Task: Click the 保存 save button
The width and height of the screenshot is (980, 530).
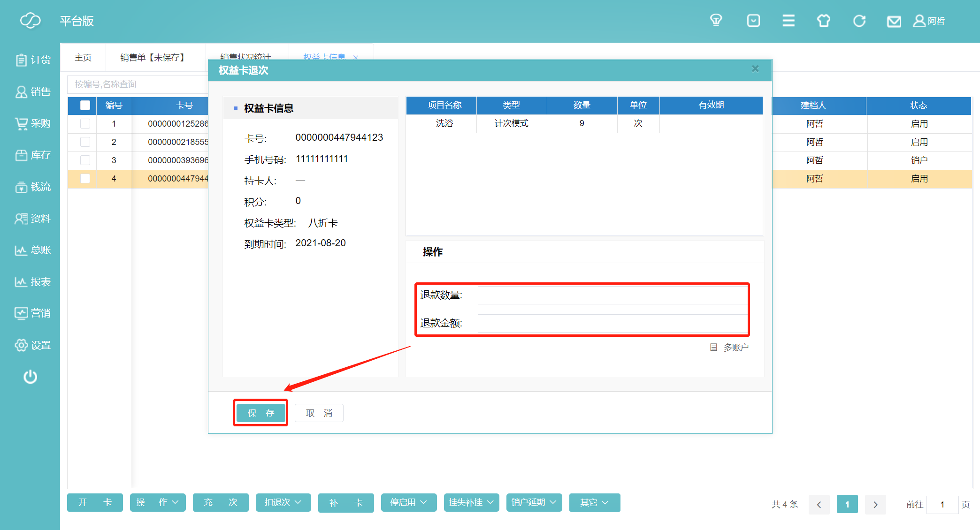Action: coord(260,413)
